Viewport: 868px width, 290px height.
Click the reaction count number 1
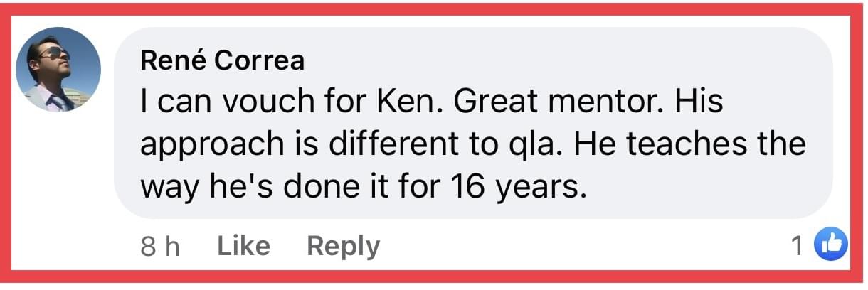[x=798, y=246]
